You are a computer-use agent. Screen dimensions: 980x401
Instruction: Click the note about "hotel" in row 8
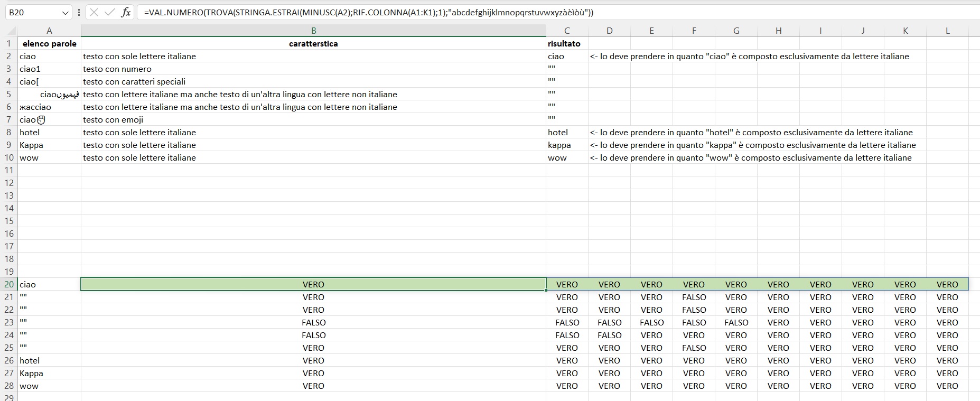(x=751, y=132)
